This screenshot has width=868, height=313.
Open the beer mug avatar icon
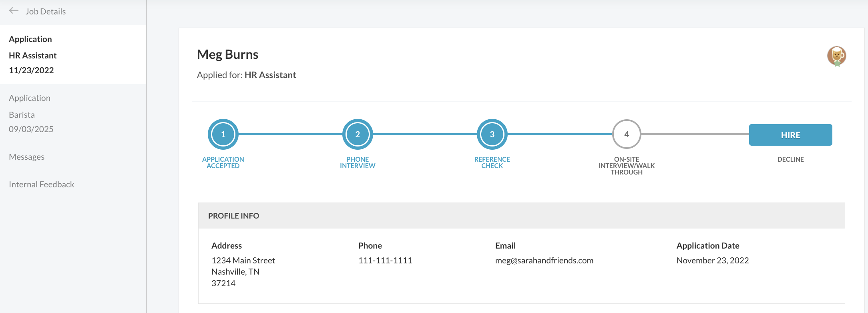click(836, 56)
